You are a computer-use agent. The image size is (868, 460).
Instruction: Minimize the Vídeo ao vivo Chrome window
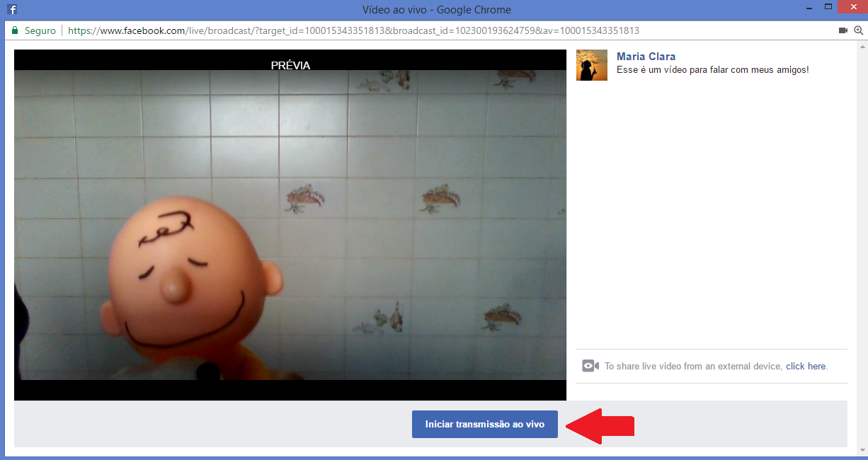point(808,7)
